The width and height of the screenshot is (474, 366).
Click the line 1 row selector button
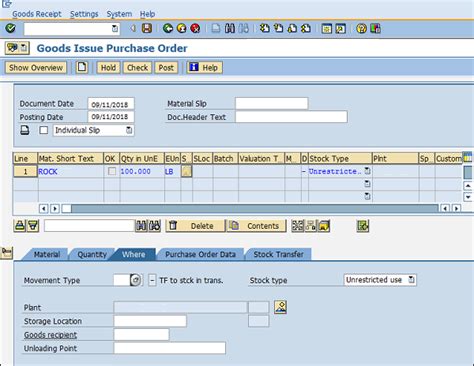[25, 171]
